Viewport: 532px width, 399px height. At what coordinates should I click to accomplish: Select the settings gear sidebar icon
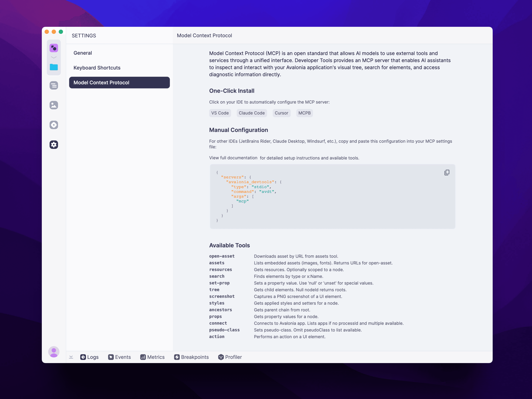[54, 145]
